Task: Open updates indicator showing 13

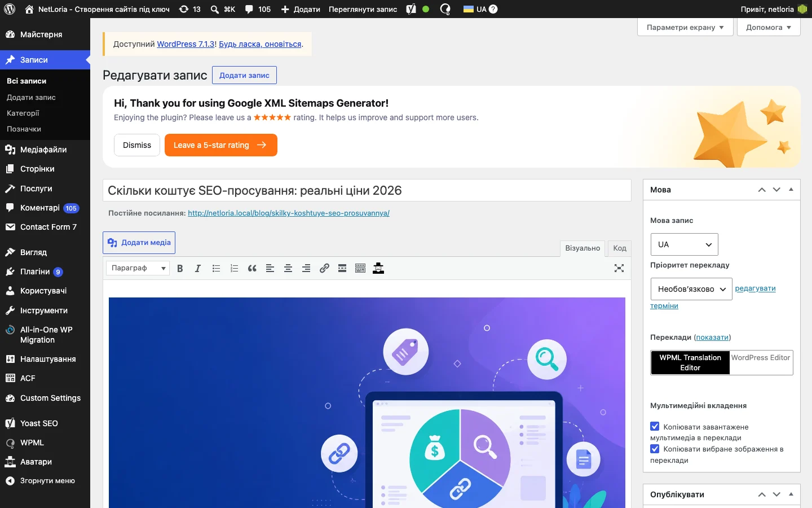Action: click(x=190, y=9)
